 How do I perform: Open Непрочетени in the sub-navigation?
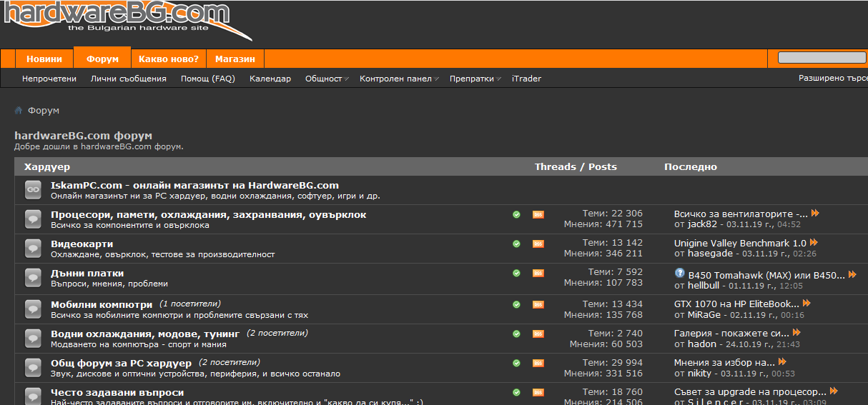[x=49, y=79]
